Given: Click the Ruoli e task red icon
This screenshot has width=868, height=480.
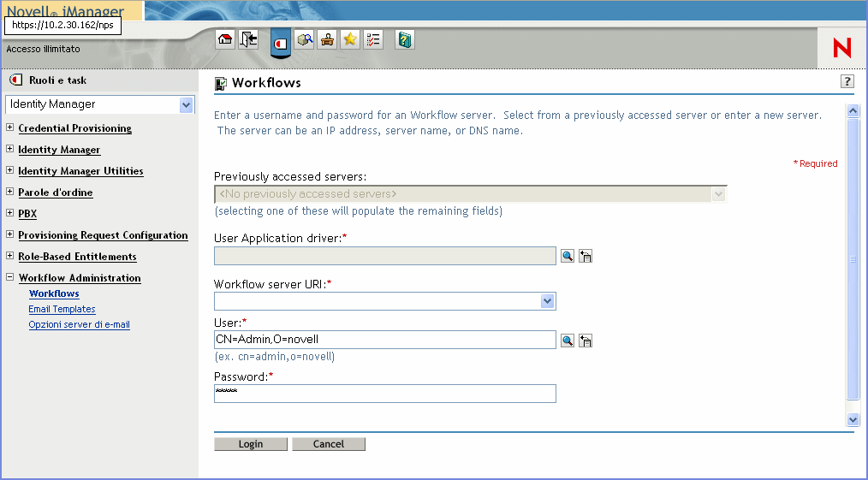Looking at the screenshot, I should pyautogui.click(x=16, y=80).
